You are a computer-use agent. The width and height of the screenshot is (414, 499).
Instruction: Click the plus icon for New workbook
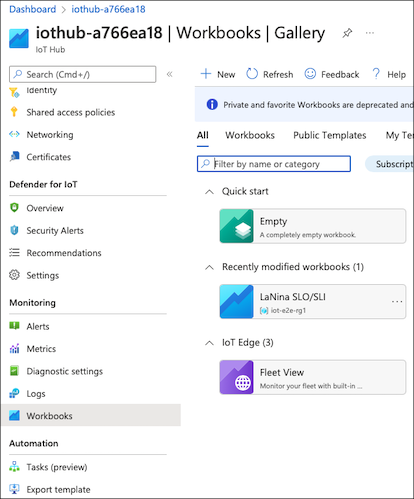click(206, 74)
